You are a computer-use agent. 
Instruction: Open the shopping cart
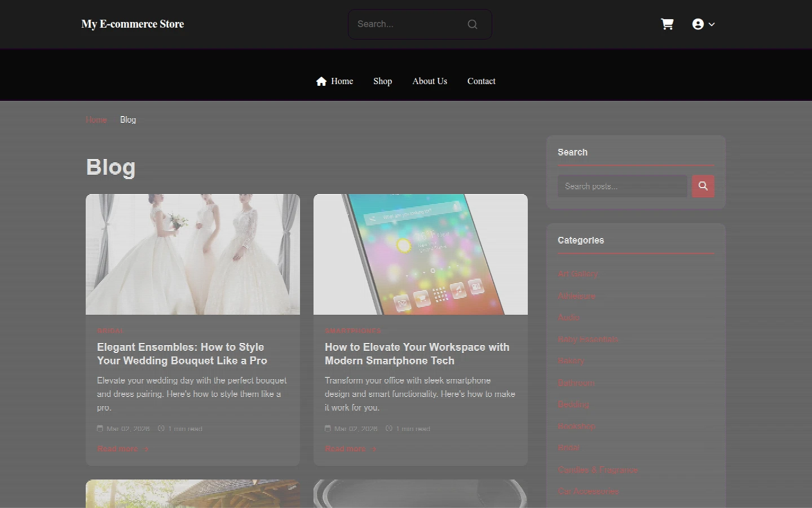(667, 24)
